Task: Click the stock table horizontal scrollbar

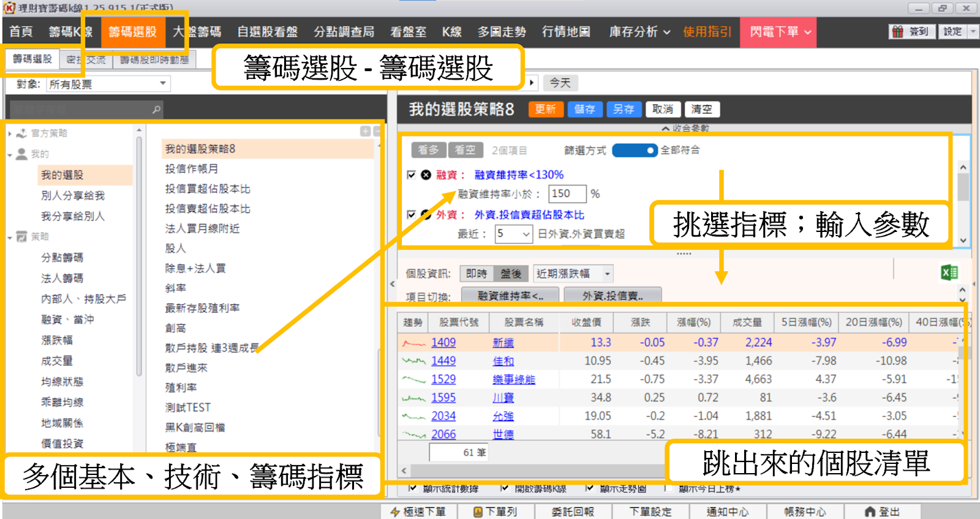Action: [539, 471]
